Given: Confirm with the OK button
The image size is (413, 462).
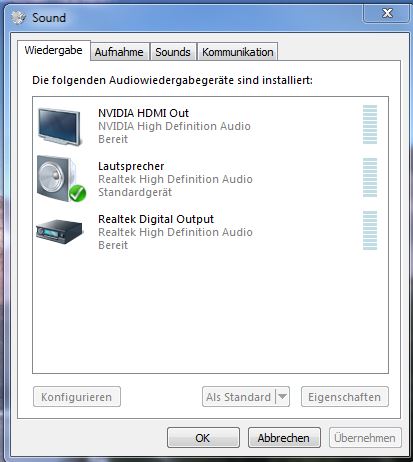Looking at the screenshot, I should 203,438.
